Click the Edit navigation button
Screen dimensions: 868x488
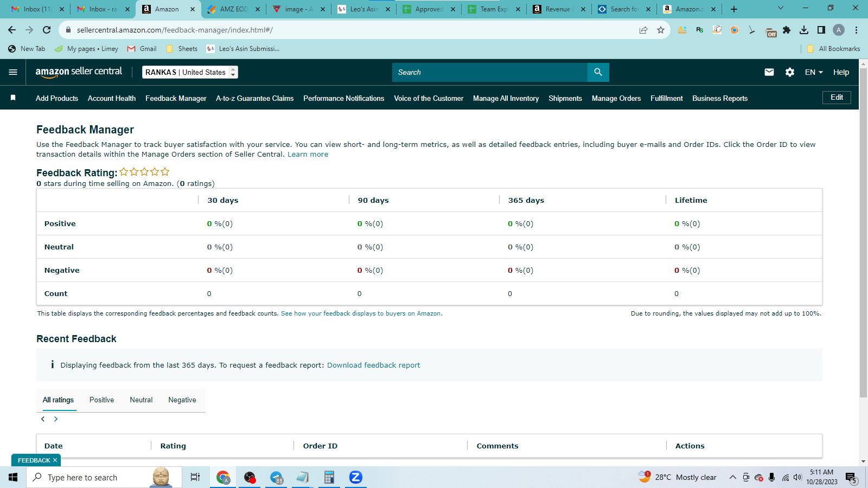coord(837,98)
